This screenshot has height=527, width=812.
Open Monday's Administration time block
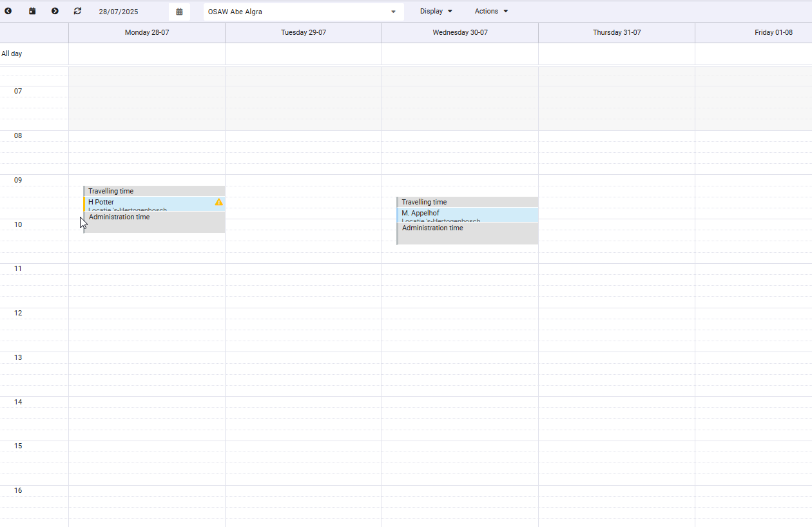coord(154,222)
